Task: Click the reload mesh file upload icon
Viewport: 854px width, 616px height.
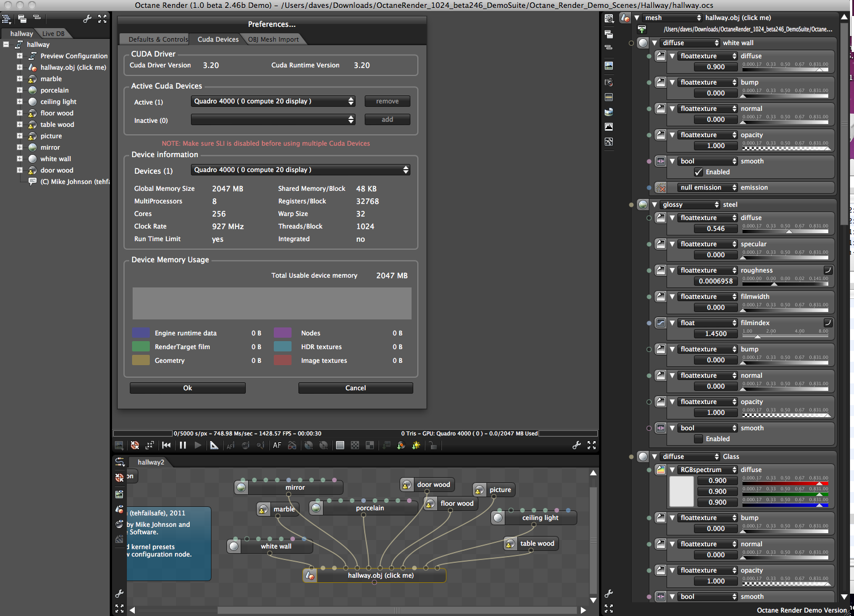Action: tap(642, 29)
